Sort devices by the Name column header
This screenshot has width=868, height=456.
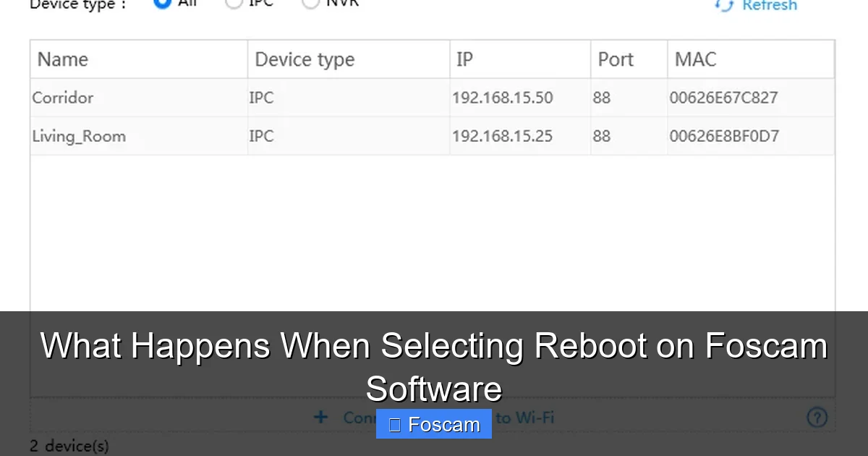[x=63, y=59]
